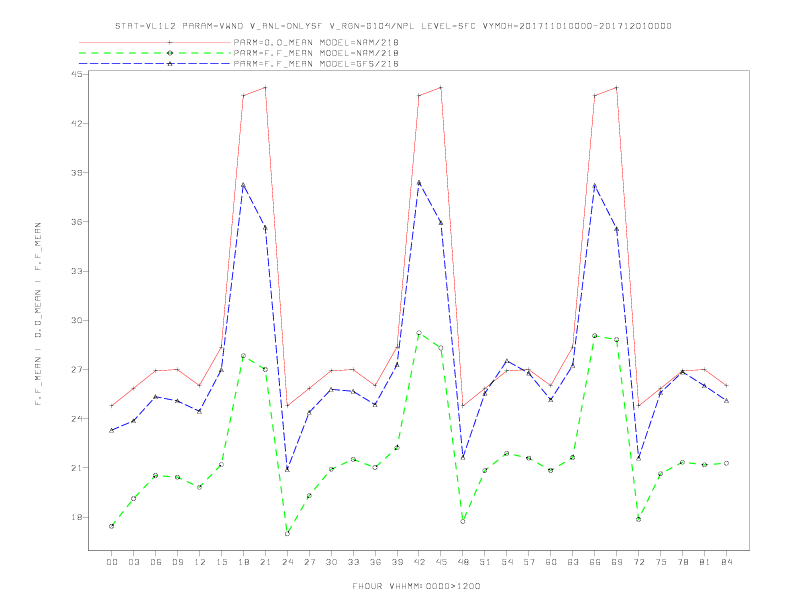Click x-axis forecast hour label 57

(529, 562)
